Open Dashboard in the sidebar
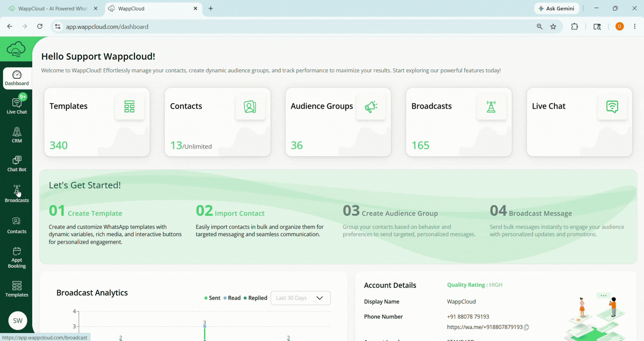644x341 pixels. click(x=17, y=78)
